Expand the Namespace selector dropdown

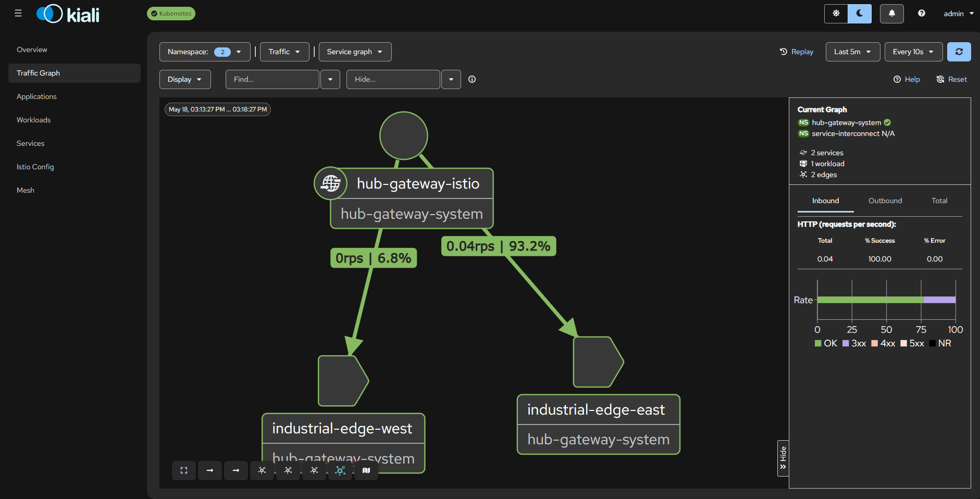pyautogui.click(x=205, y=52)
